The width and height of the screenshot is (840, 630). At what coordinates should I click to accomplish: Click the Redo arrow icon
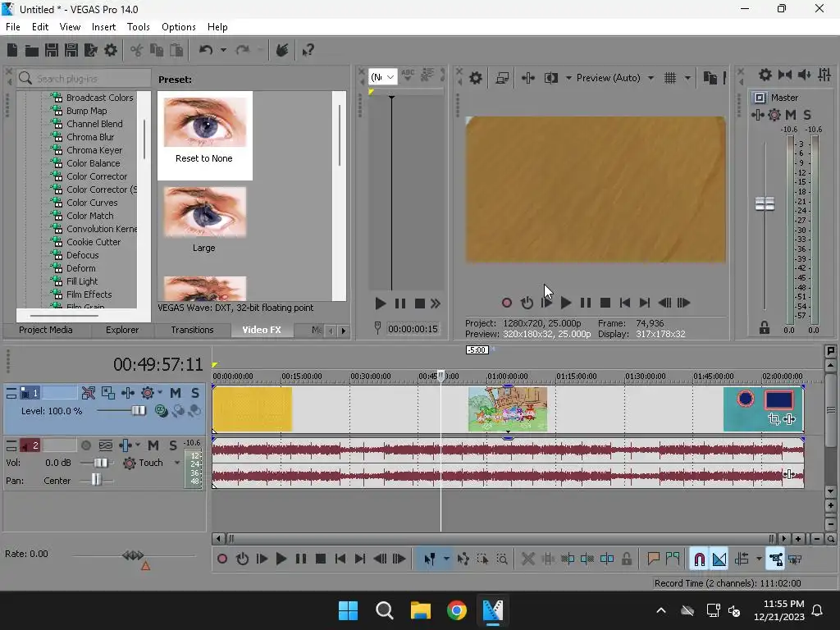pos(243,50)
